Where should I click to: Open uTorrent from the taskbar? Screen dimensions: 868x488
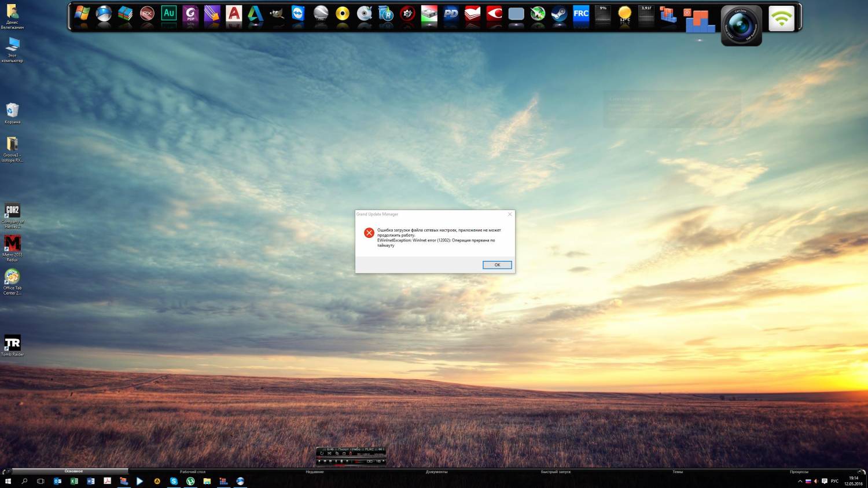[x=190, y=481]
